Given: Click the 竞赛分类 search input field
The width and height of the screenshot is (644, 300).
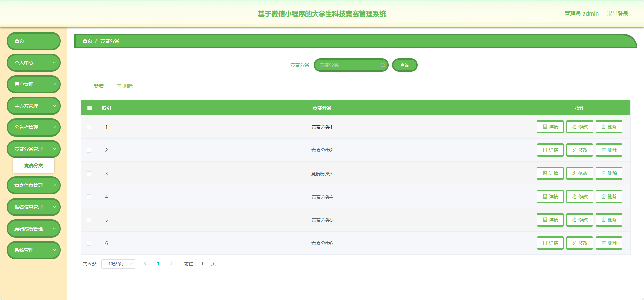Looking at the screenshot, I should pos(351,65).
